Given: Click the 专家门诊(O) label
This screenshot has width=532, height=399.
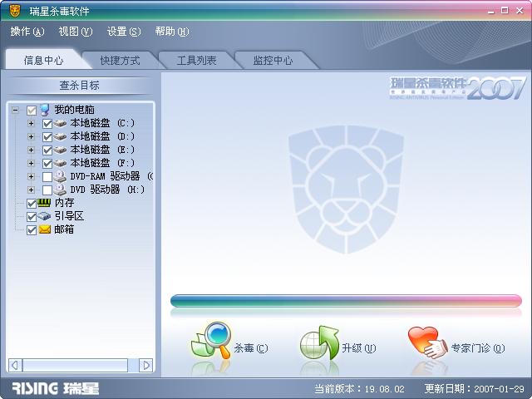Looking at the screenshot, I should (x=478, y=348).
